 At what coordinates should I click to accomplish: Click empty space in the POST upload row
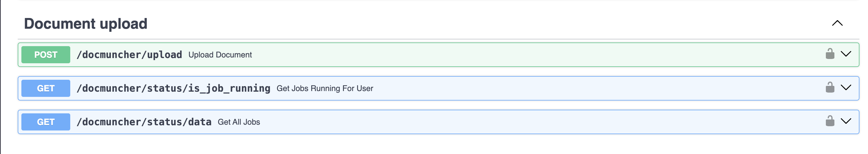(505, 55)
